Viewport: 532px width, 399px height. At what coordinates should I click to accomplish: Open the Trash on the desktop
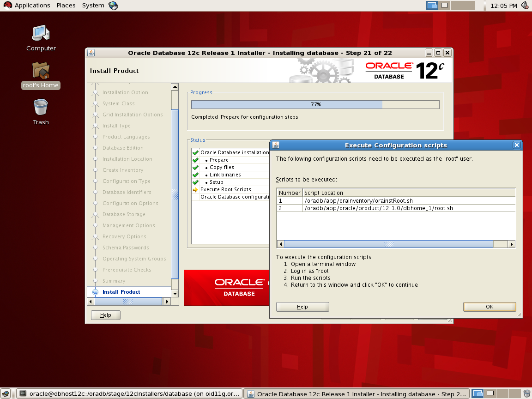40,108
